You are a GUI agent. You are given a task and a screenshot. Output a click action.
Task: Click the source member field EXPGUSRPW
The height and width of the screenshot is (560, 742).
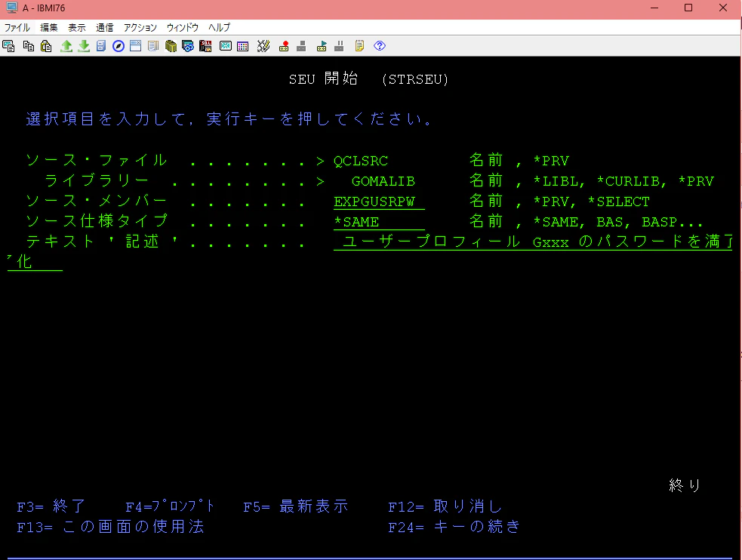379,202
